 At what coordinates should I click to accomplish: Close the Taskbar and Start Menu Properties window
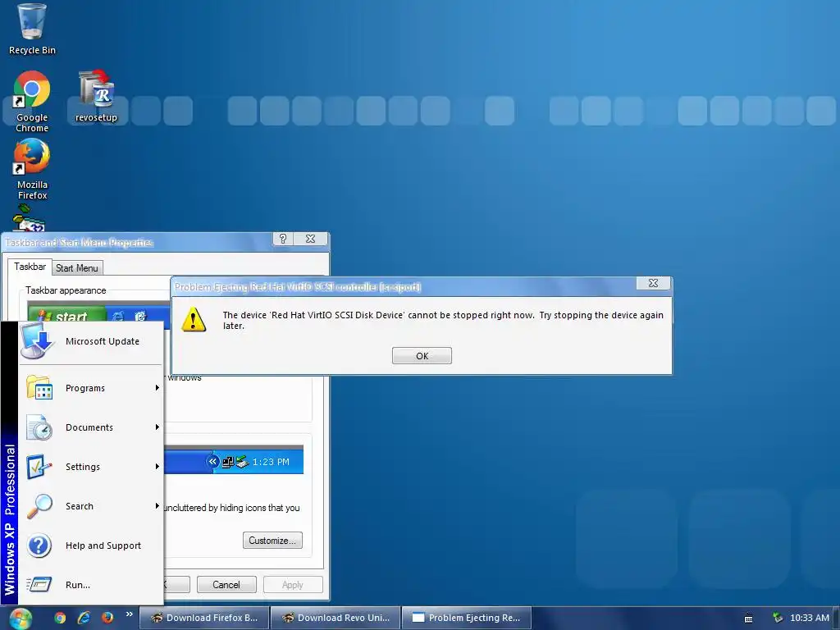[310, 239]
